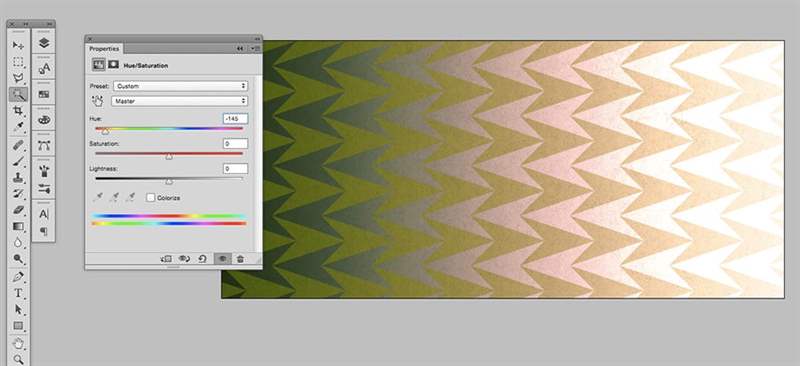Select the Gradient tool
This screenshot has width=800, height=366.
[18, 226]
